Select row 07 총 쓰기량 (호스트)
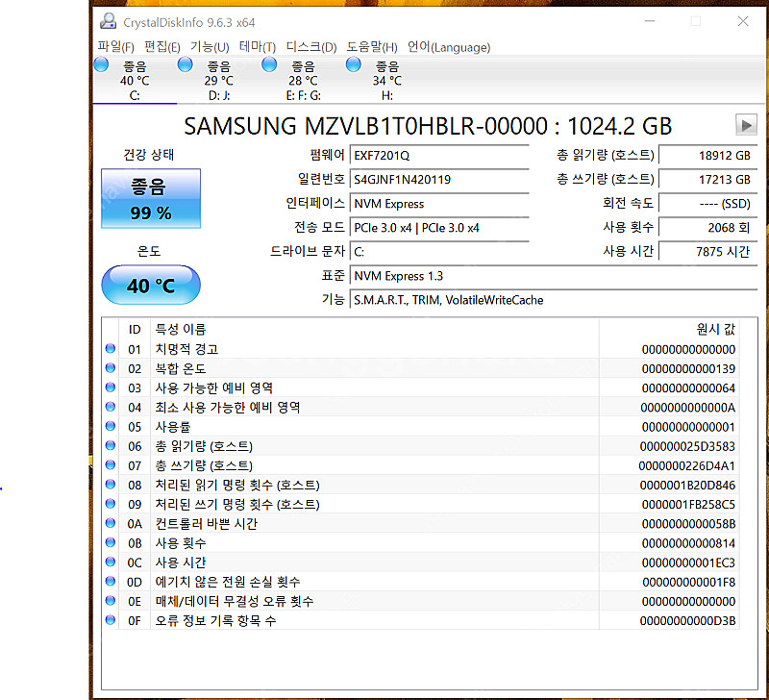Viewport: 769px width, 700px height. pos(420,465)
